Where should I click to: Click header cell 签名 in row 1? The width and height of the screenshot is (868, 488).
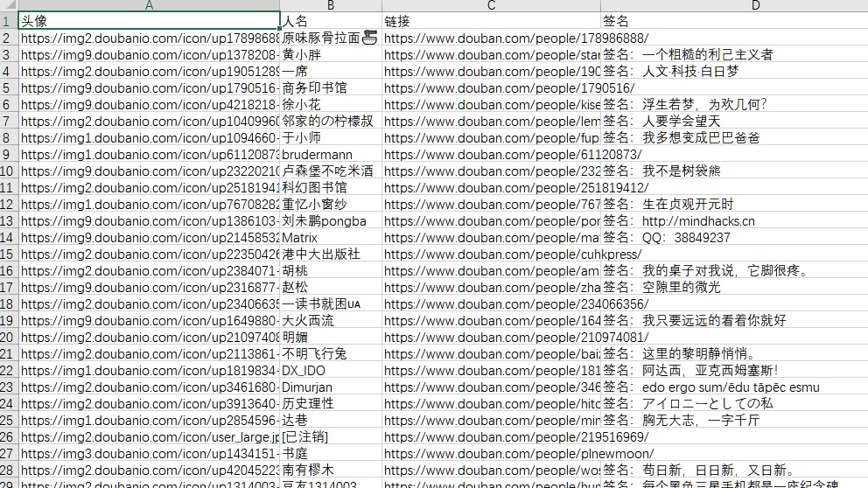[x=734, y=21]
